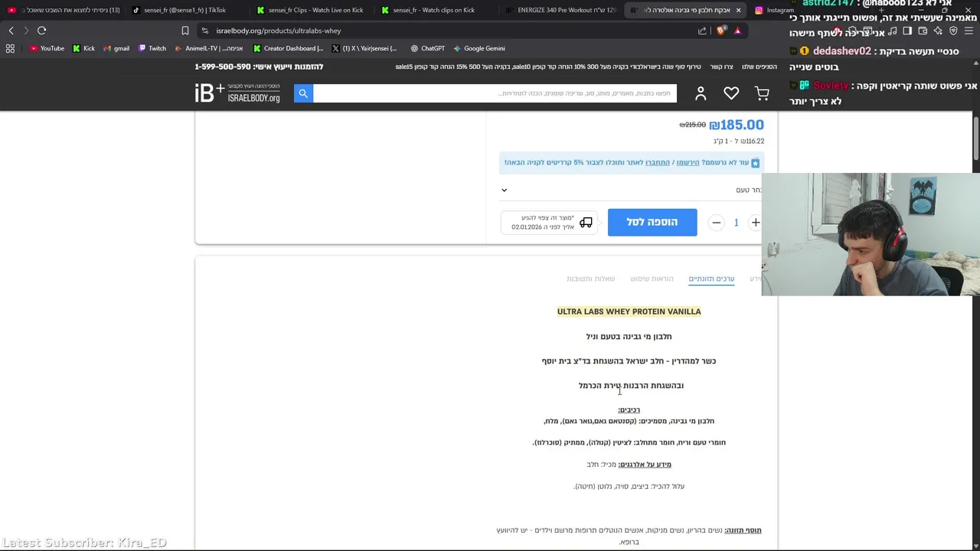Expand the flavor selection dropdown

click(x=632, y=190)
